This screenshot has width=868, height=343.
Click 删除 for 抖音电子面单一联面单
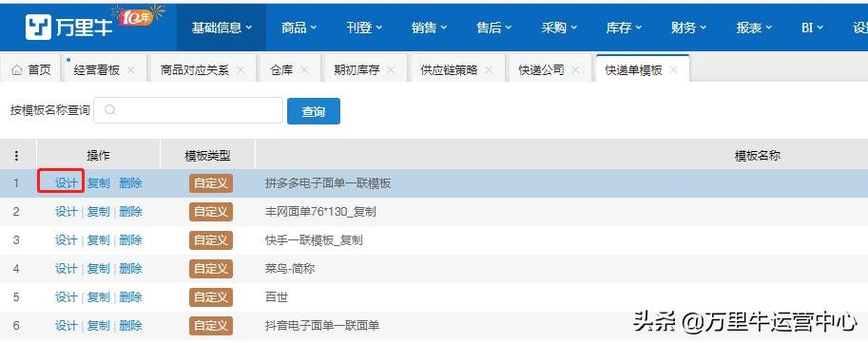130,325
